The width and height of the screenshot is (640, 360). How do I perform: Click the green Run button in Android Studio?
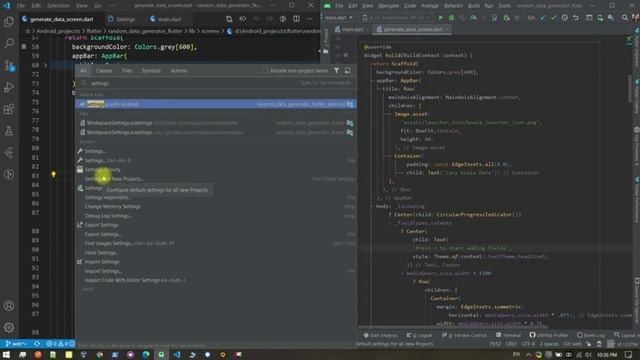click(x=440, y=18)
